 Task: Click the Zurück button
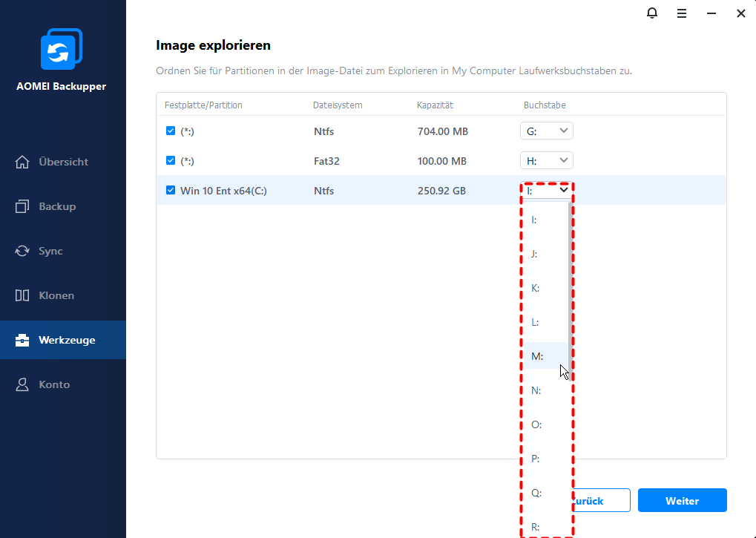602,500
